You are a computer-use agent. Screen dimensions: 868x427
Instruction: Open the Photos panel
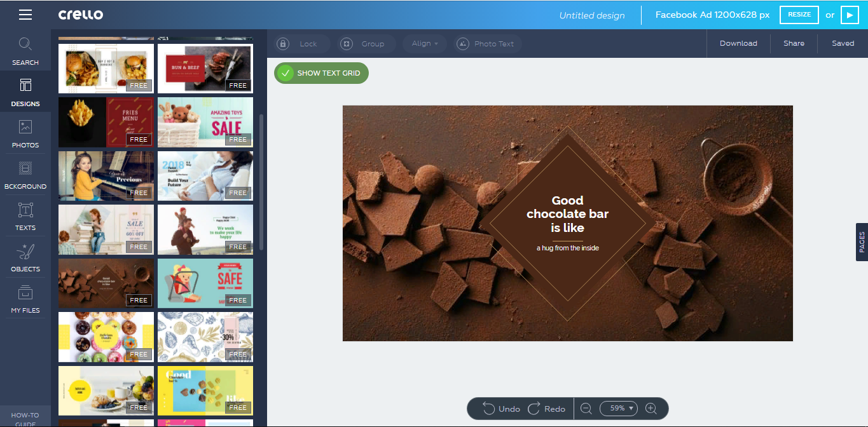25,134
